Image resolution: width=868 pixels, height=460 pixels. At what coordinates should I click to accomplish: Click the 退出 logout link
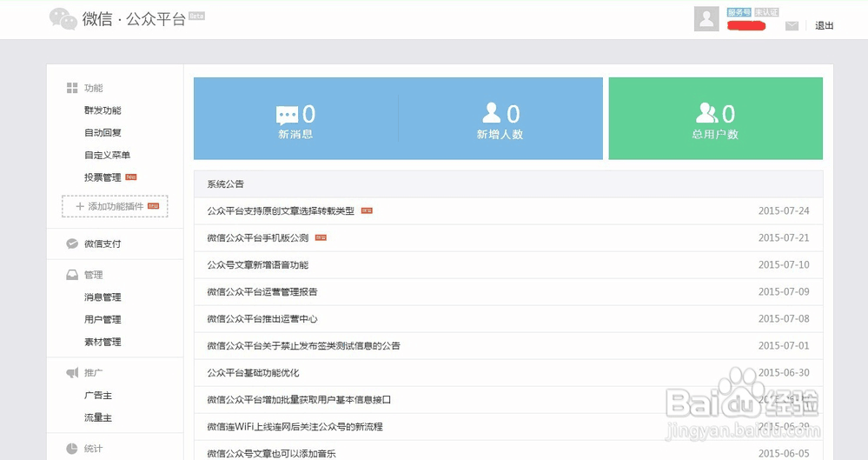[824, 25]
